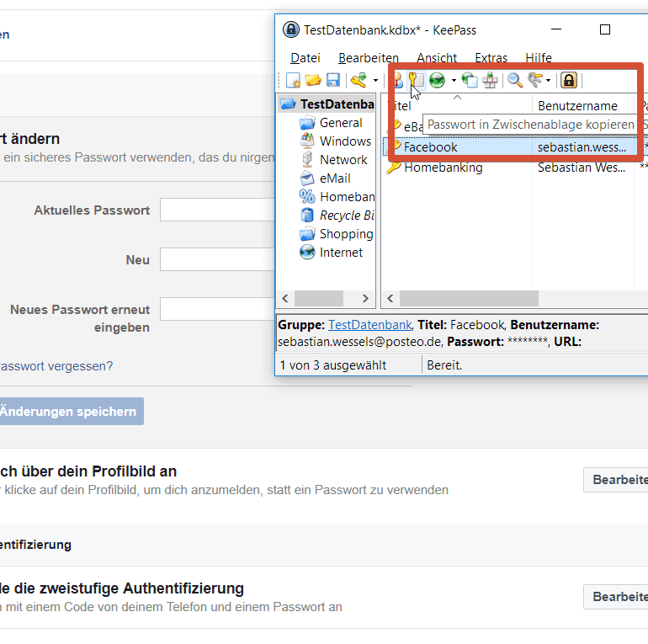
Task: Save the database with the floppy disk icon
Action: coord(332,80)
